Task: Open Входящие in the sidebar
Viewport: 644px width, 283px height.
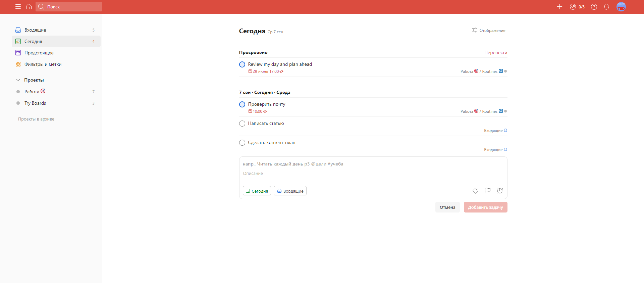Action: [x=56, y=30]
